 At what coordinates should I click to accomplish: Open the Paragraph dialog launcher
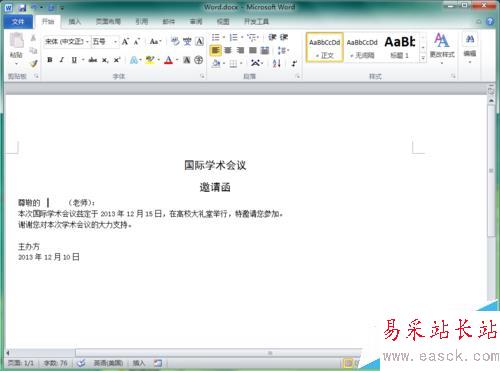point(298,76)
